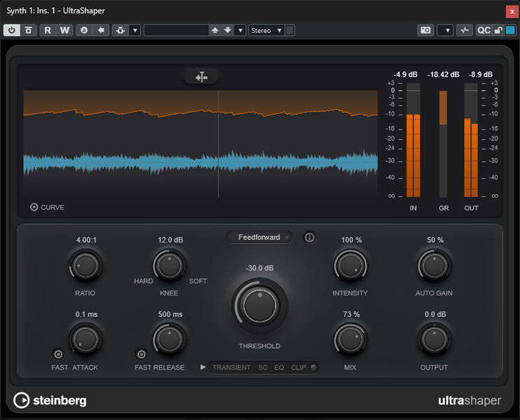Click the 100 % intensity value
Screen dimensions: 520x420
[352, 240]
